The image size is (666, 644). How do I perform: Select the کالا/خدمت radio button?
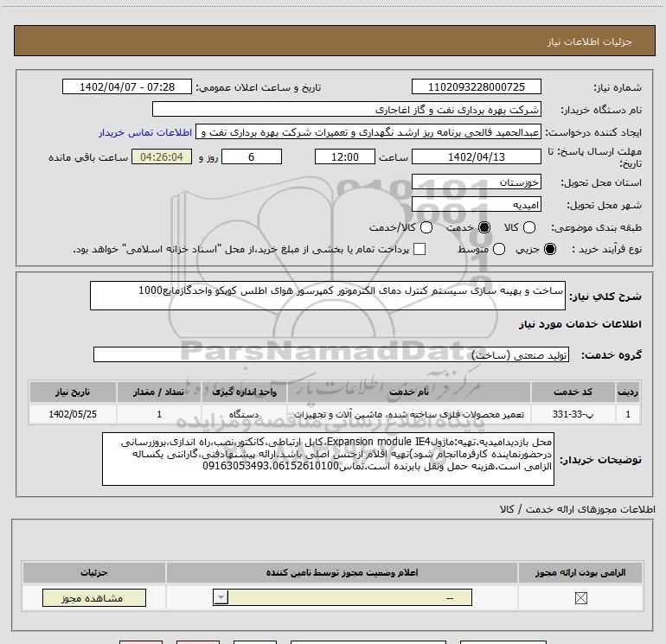(x=426, y=227)
